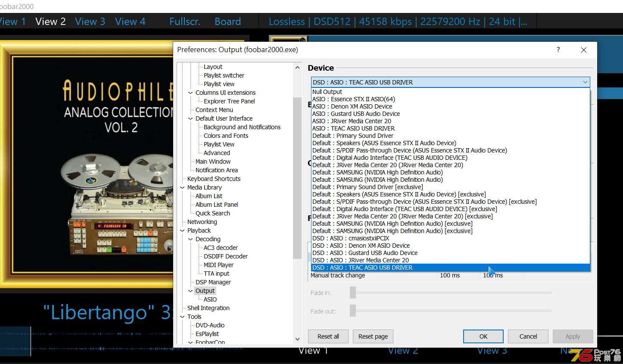Click the Reset page button
The height and width of the screenshot is (364, 623).
(x=373, y=336)
